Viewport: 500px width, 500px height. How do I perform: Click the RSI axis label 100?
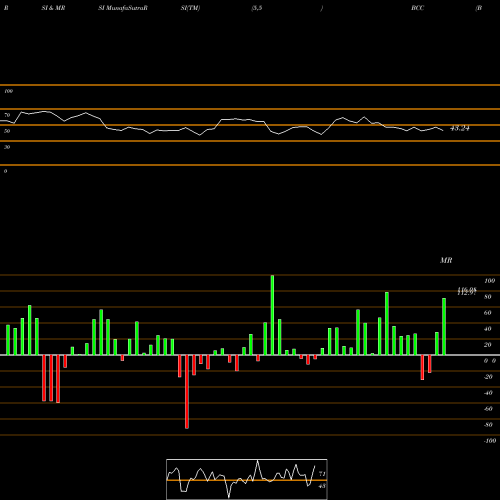(8, 91)
